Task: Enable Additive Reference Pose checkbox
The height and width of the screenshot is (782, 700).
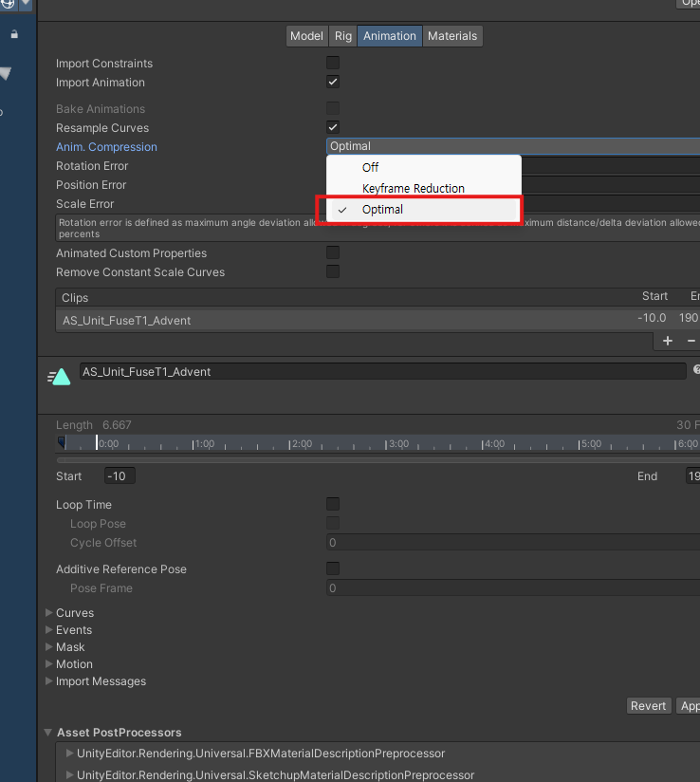Action: (x=333, y=568)
